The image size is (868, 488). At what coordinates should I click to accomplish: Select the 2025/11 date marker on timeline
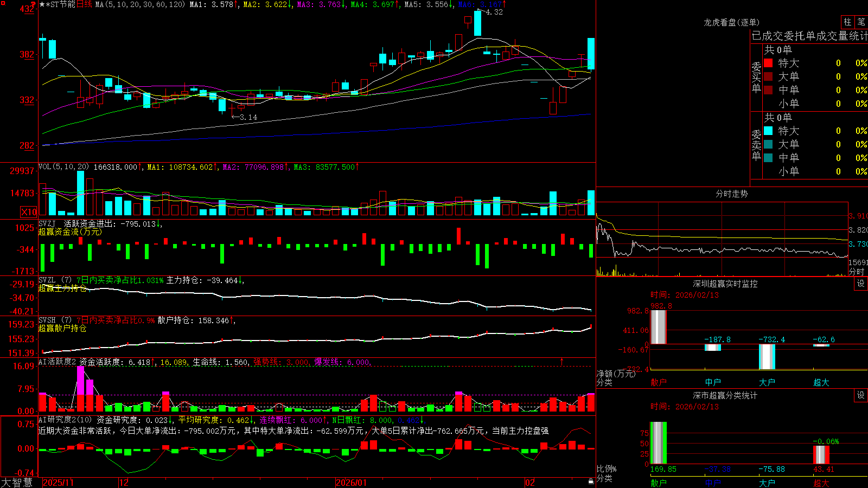(58, 483)
